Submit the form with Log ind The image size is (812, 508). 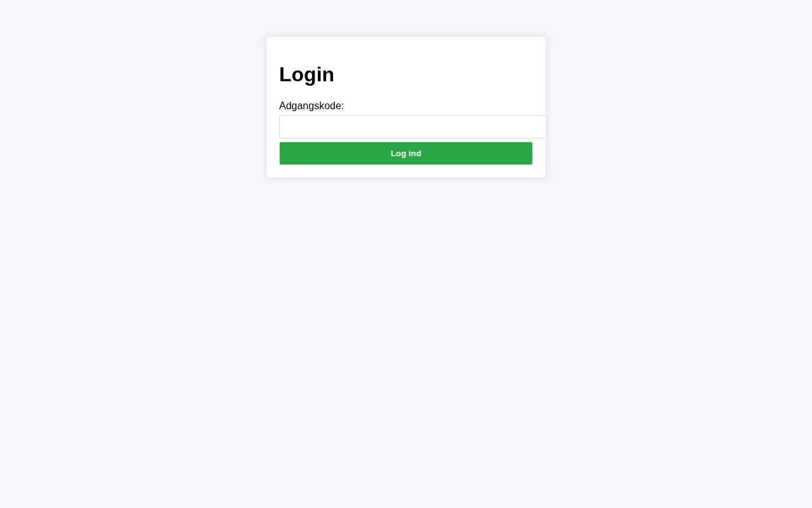click(x=406, y=153)
